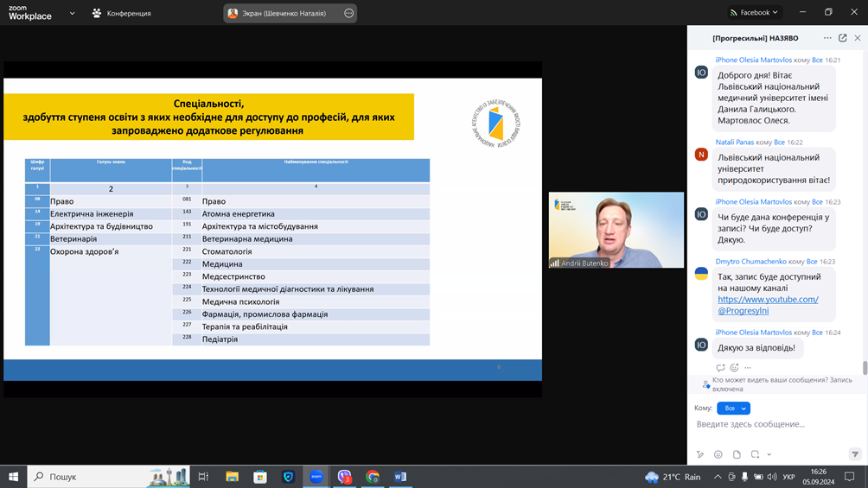Image resolution: width=868 pixels, height=488 pixels.
Task: Open more options for shared screen tab
Action: (348, 13)
